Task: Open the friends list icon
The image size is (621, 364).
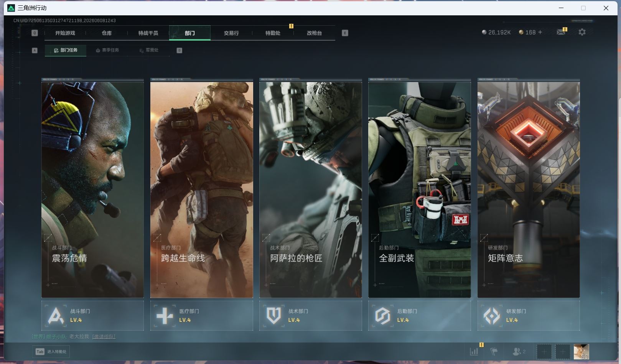Action: coord(518,351)
